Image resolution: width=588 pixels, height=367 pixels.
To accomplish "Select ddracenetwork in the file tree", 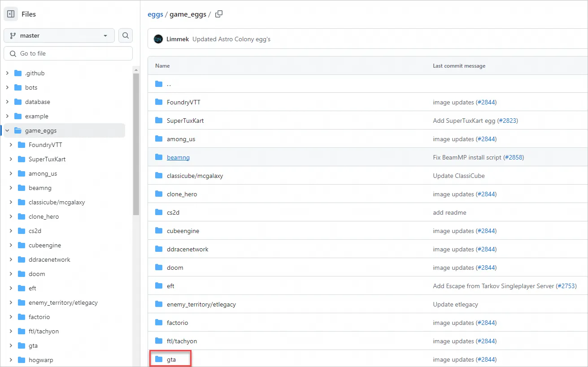I will (49, 259).
